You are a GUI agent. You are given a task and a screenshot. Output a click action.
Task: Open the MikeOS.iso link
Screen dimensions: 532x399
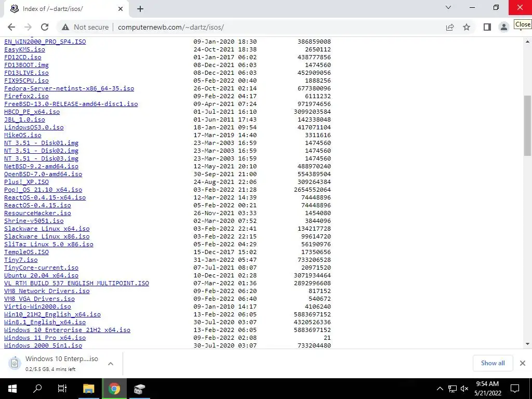click(x=22, y=135)
